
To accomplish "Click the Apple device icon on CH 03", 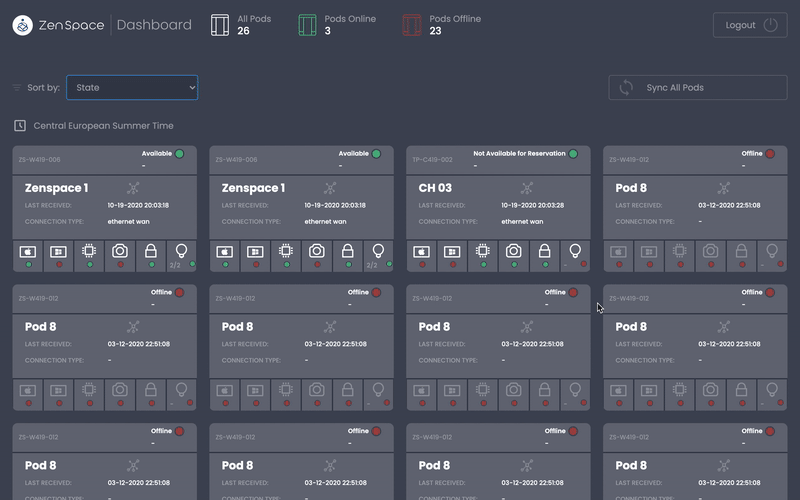I will pos(421,252).
